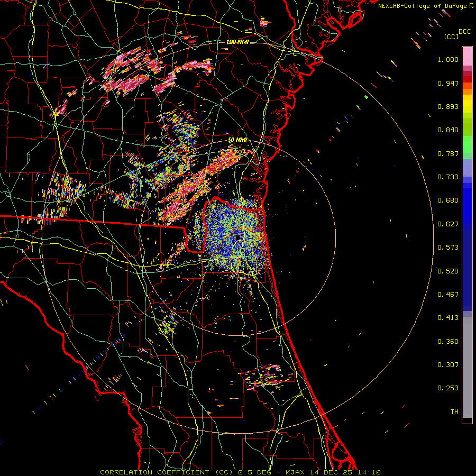Click the DCC legend title
This screenshot has width=476, height=476.
(464, 32)
